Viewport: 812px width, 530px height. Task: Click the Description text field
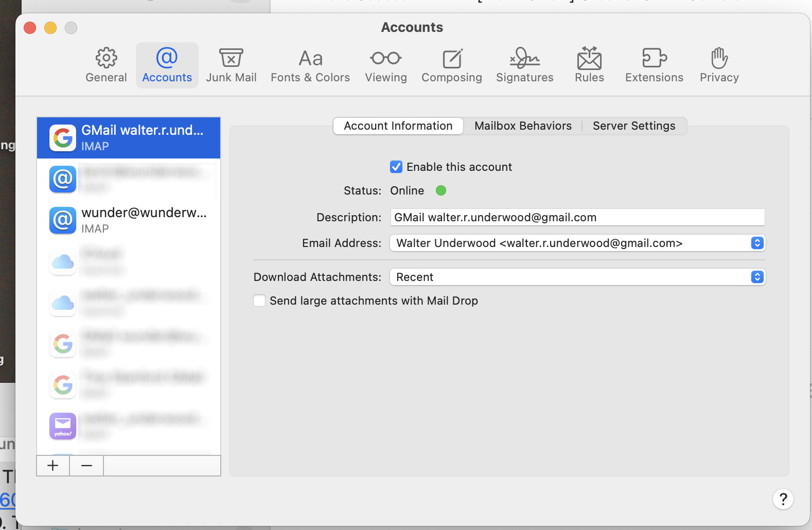point(577,217)
